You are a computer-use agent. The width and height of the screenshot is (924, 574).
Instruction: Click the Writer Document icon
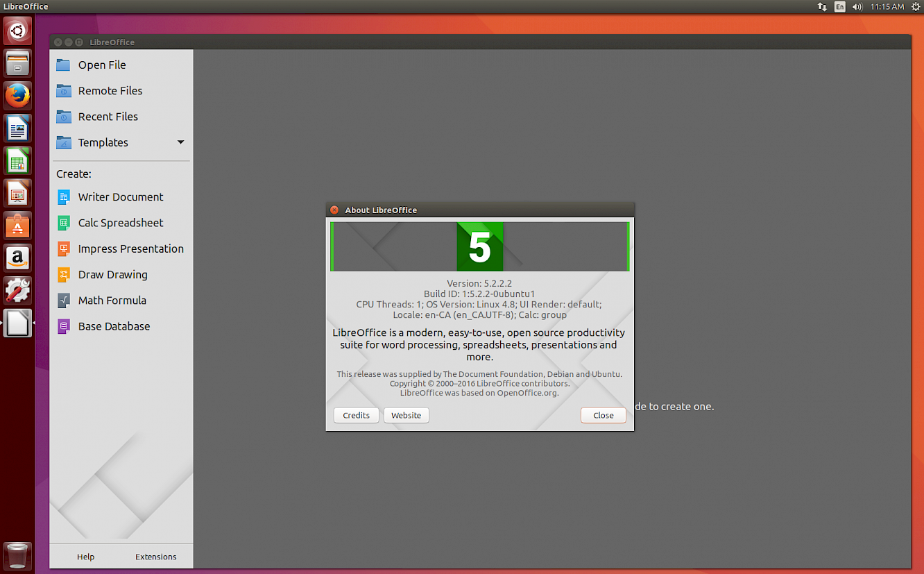pos(64,197)
